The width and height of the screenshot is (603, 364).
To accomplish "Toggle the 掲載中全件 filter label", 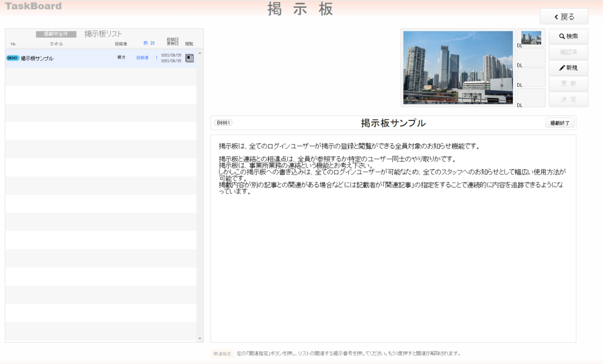I will [x=56, y=34].
